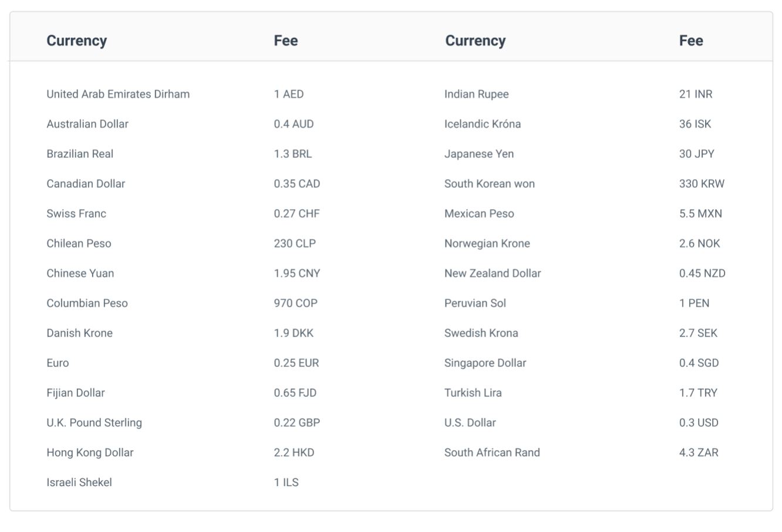The width and height of the screenshot is (782, 532).
Task: Click the Chilean Peso currency name
Action: point(79,244)
